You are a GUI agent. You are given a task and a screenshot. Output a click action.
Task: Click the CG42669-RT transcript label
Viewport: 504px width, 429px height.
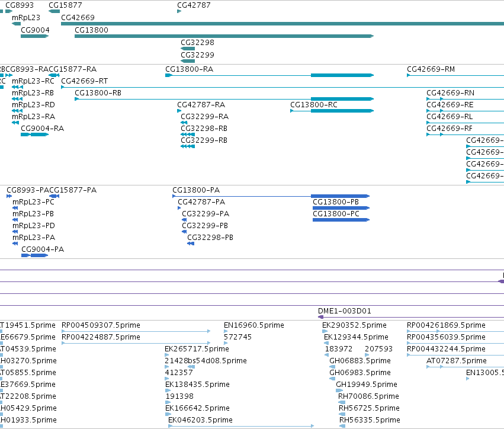pos(85,81)
